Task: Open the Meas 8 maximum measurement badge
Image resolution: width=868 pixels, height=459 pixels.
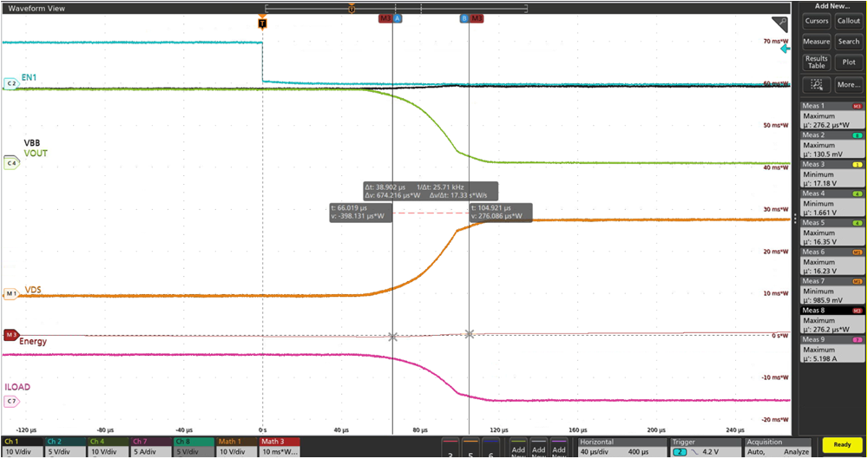Action: point(832,319)
